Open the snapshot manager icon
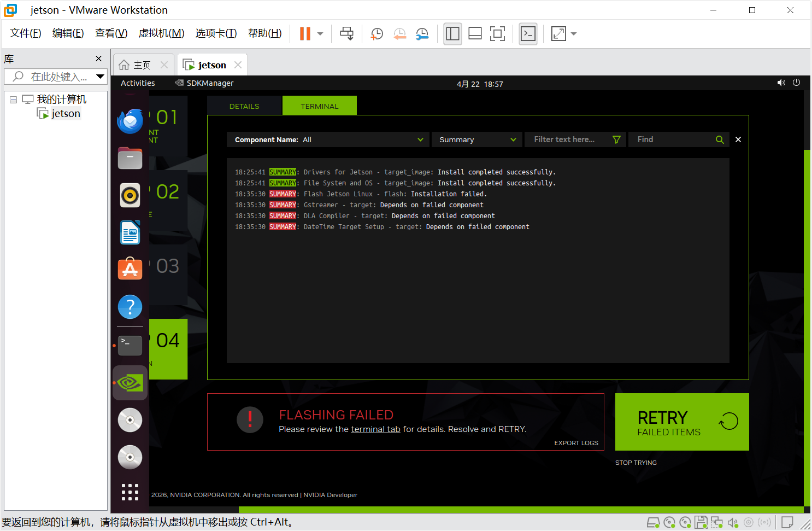This screenshot has height=531, width=812. (422, 34)
